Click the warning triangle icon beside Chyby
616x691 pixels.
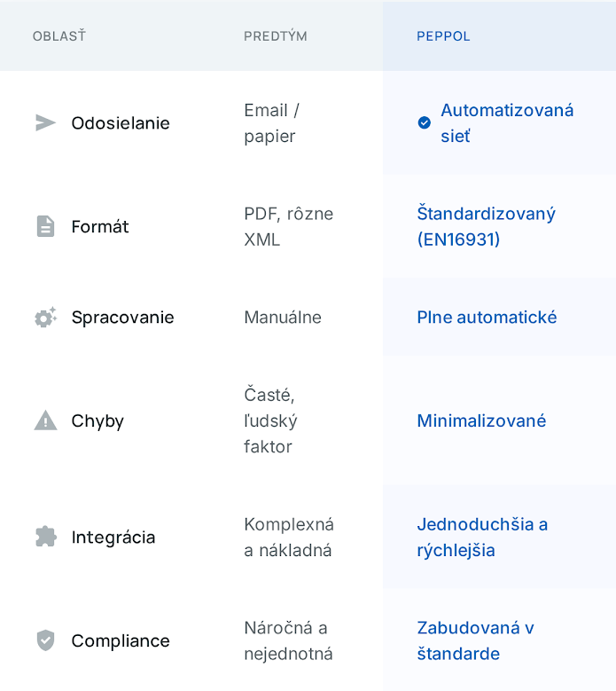pos(45,421)
